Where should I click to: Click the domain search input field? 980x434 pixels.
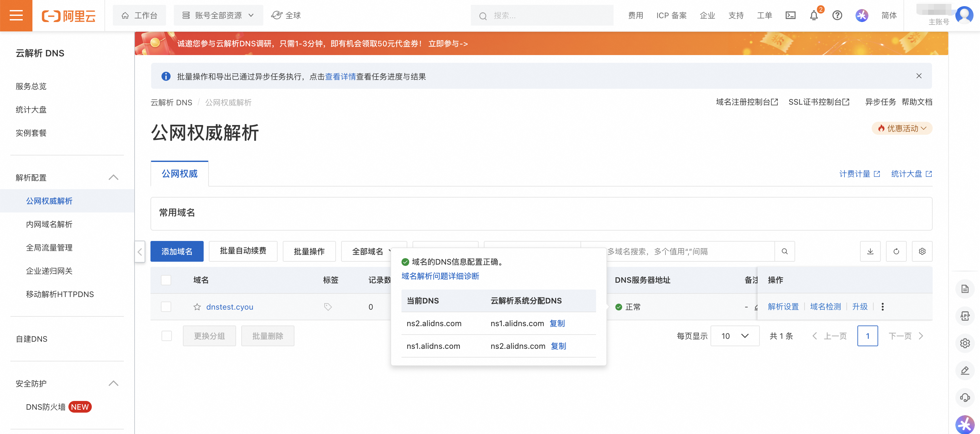coord(685,251)
